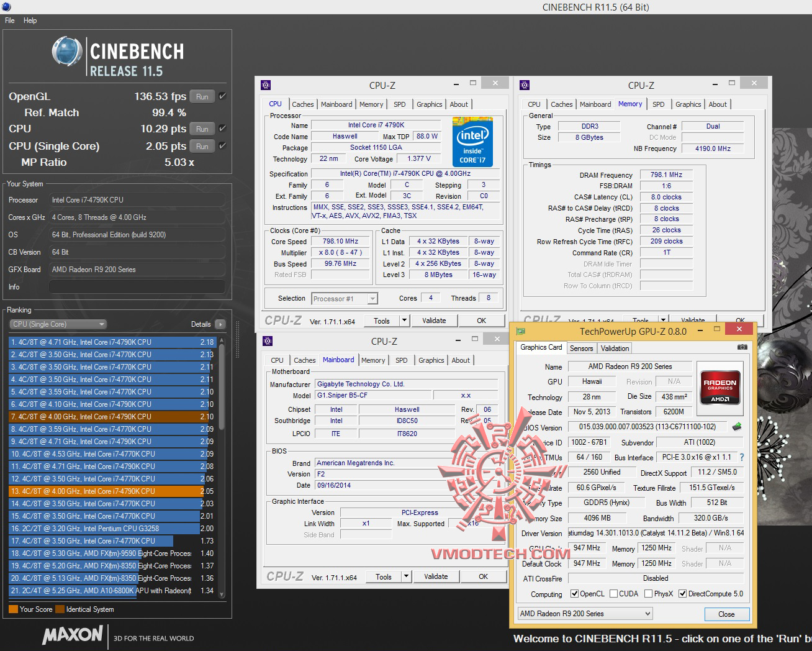Click the Cinebench app icon in title bar
This screenshot has height=651, width=812.
[6, 7]
